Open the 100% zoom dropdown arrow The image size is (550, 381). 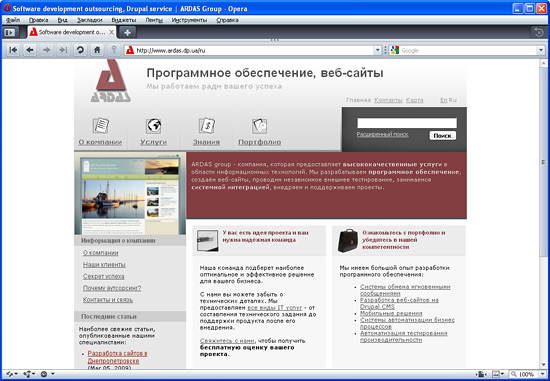point(542,374)
